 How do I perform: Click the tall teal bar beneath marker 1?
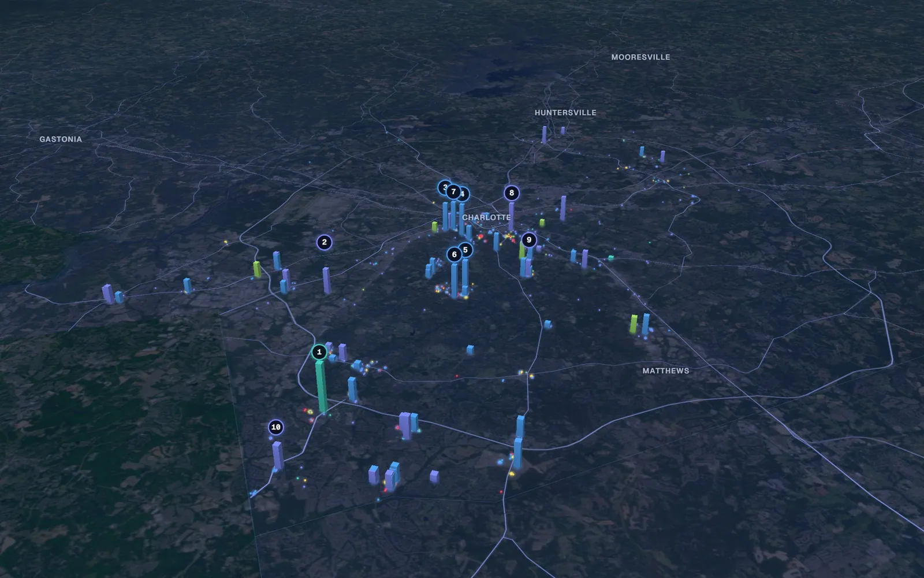tap(321, 386)
